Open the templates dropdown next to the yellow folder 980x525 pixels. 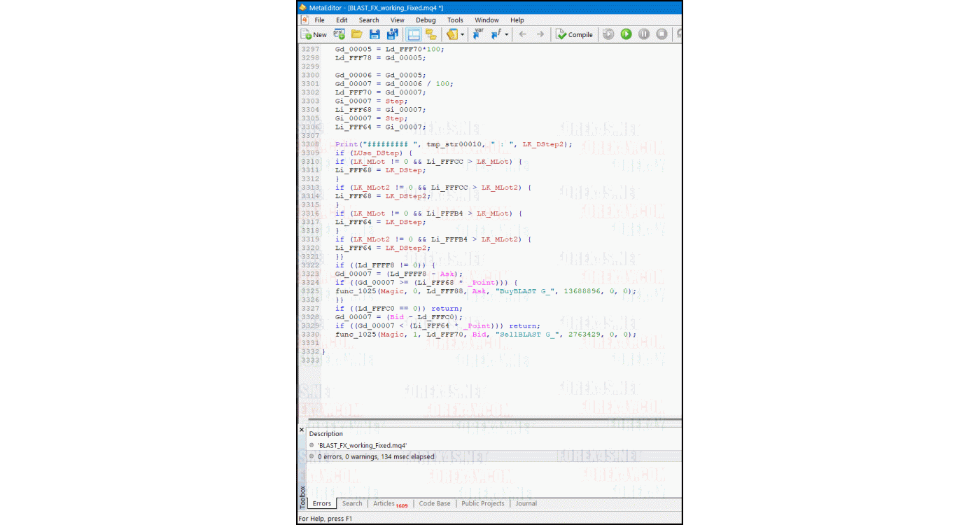[x=461, y=34]
